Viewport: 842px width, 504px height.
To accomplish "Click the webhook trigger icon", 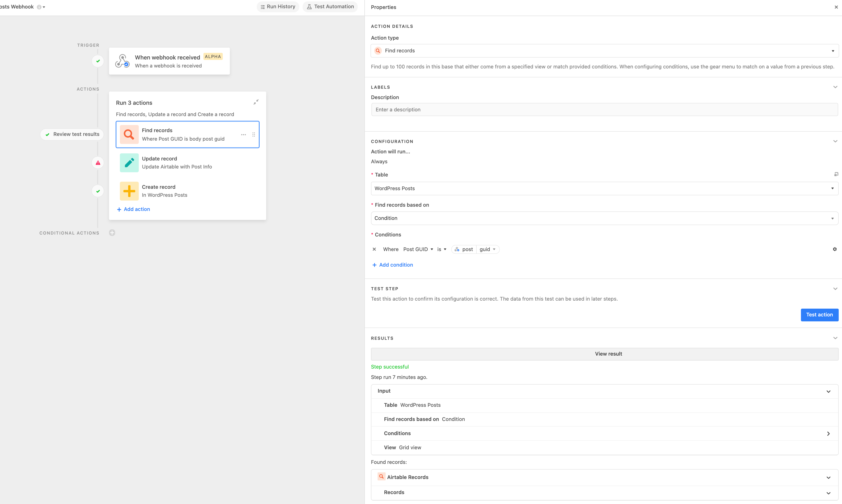I will tap(122, 61).
